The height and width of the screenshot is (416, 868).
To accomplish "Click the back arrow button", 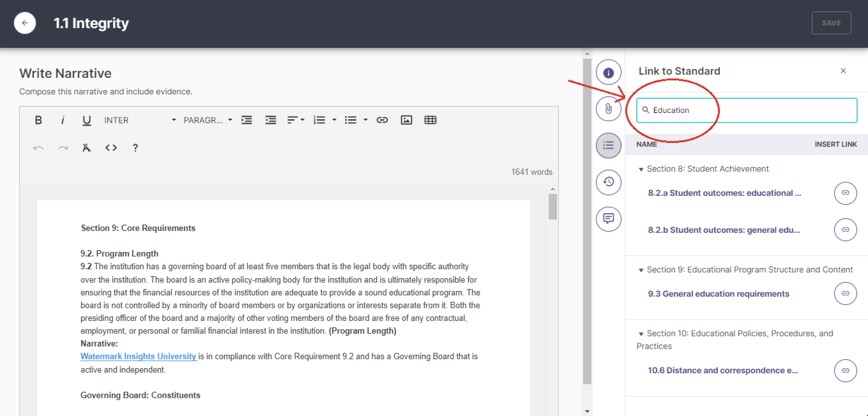I will coord(25,23).
